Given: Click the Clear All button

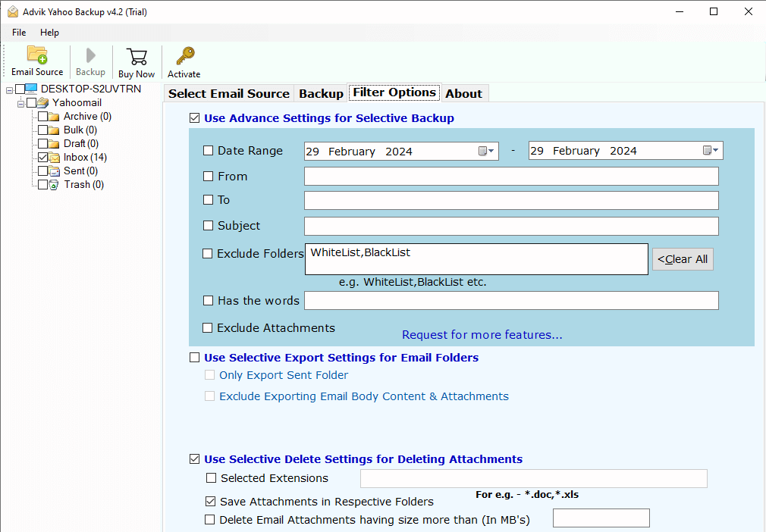Looking at the screenshot, I should 683,259.
